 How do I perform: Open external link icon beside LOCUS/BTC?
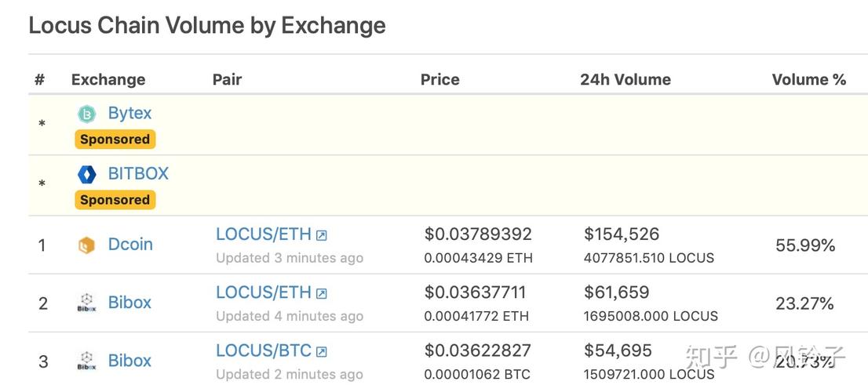(x=321, y=352)
